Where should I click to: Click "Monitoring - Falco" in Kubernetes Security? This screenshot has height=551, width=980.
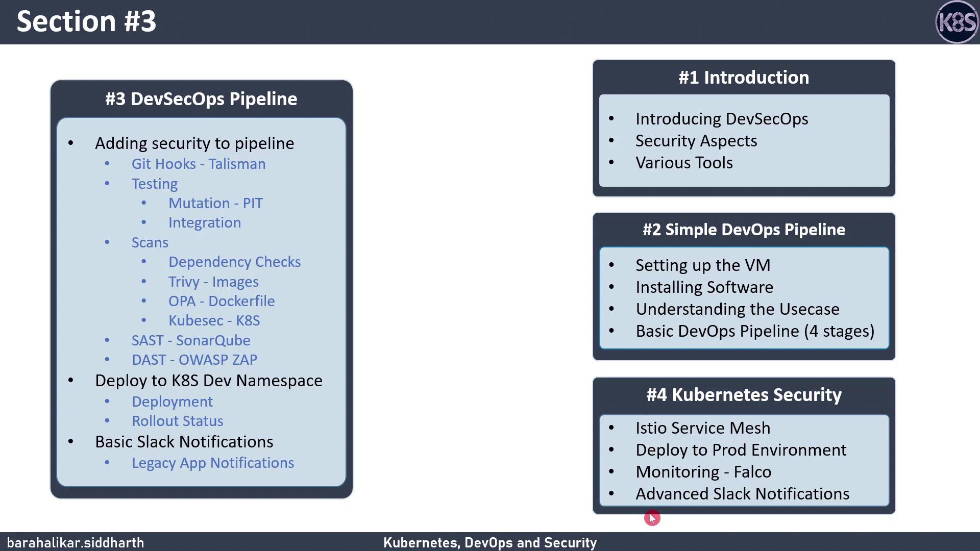coord(703,472)
